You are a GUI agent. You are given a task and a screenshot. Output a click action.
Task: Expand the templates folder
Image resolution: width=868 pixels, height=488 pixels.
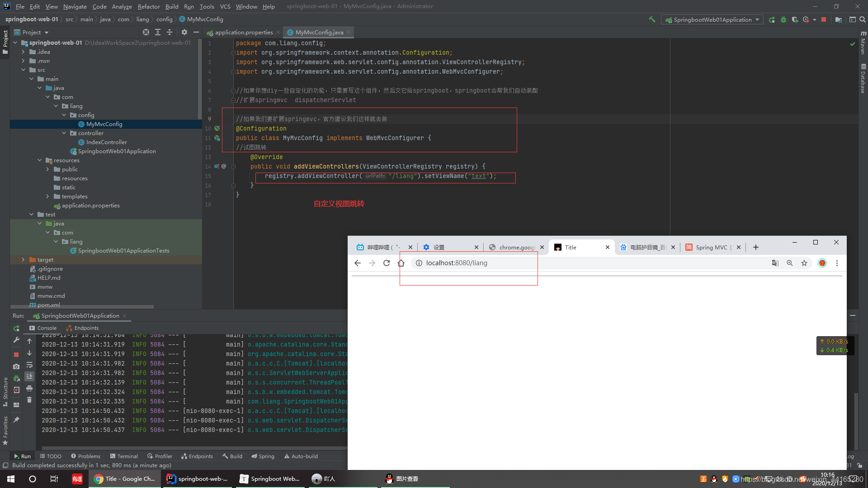pyautogui.click(x=47, y=197)
